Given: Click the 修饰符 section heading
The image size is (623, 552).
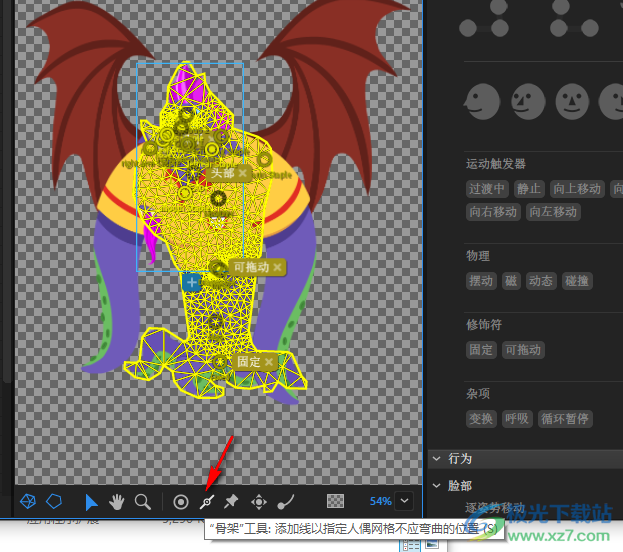Looking at the screenshot, I should click(484, 325).
